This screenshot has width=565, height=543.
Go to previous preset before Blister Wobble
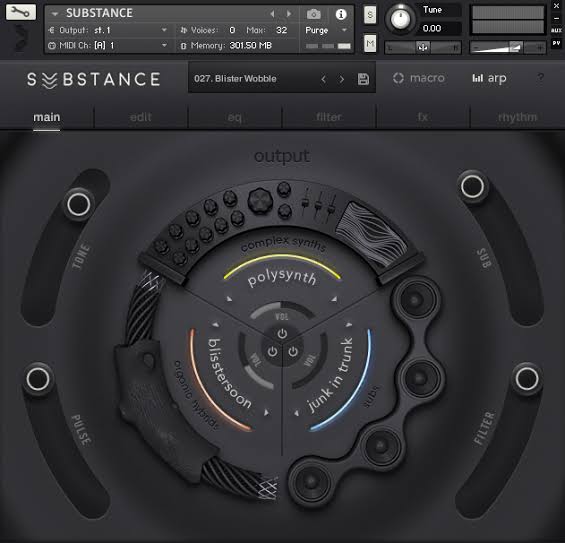tap(324, 79)
